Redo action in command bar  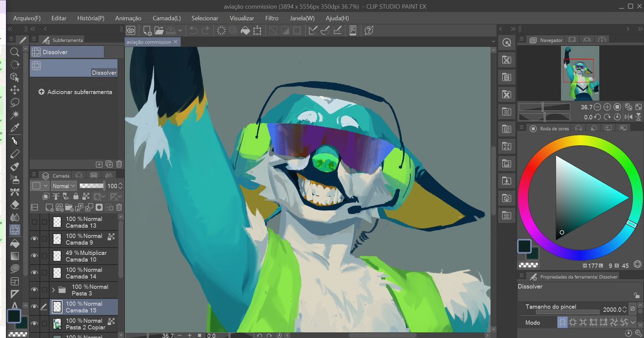[x=205, y=31]
